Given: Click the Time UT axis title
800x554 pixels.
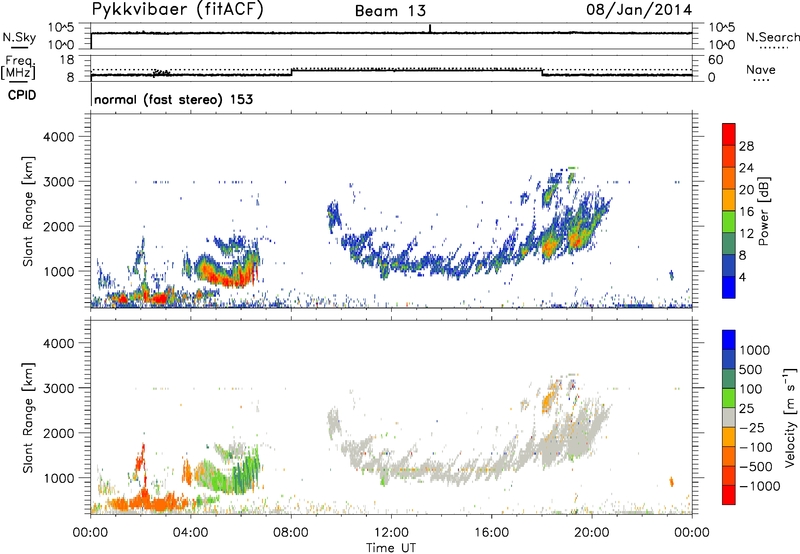Looking at the screenshot, I should click(391, 547).
